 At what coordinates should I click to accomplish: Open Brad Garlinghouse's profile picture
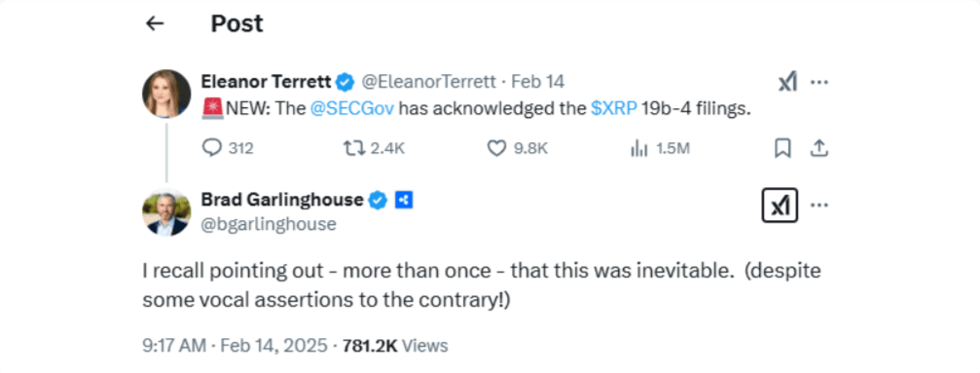tap(166, 212)
